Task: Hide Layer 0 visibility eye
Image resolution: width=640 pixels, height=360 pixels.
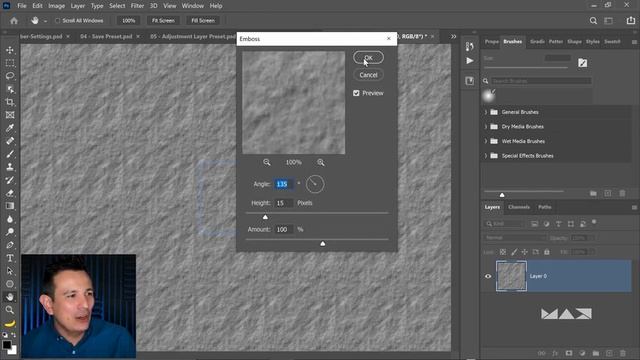Action: point(488,276)
